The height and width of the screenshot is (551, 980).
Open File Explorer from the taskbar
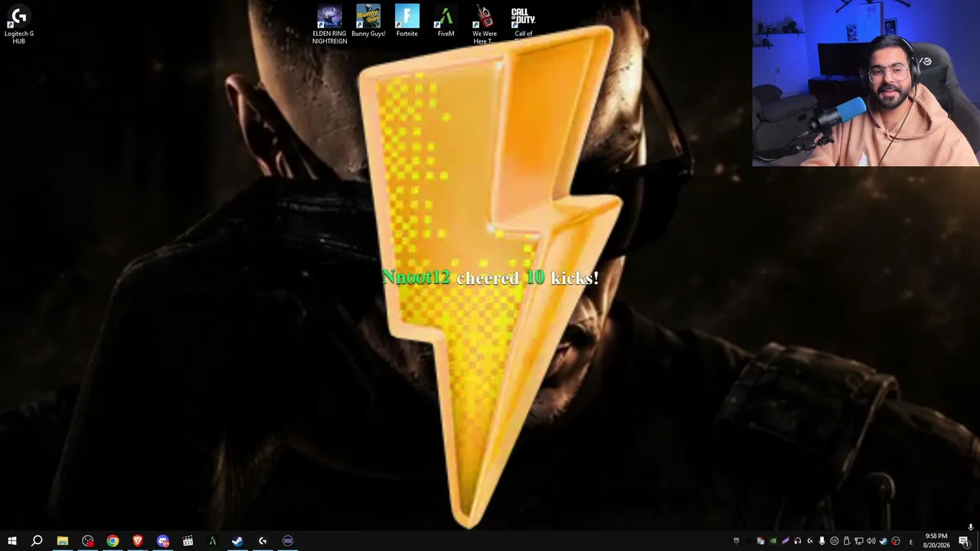click(x=63, y=541)
